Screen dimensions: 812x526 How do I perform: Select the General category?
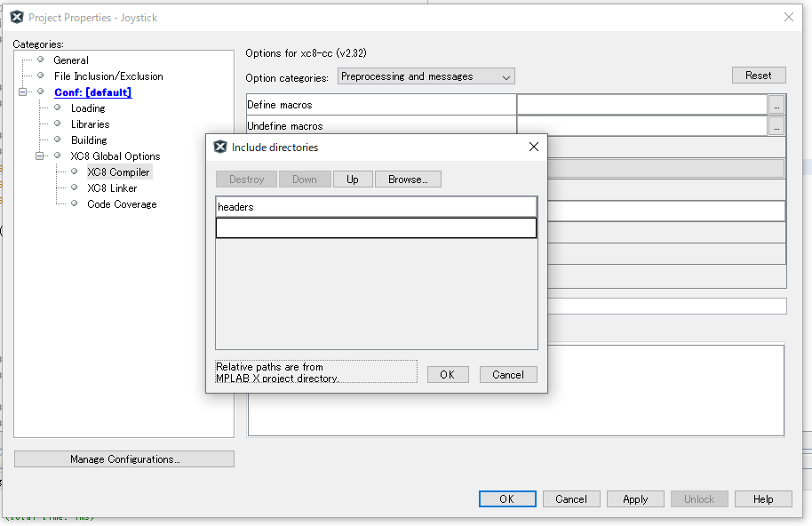point(71,60)
